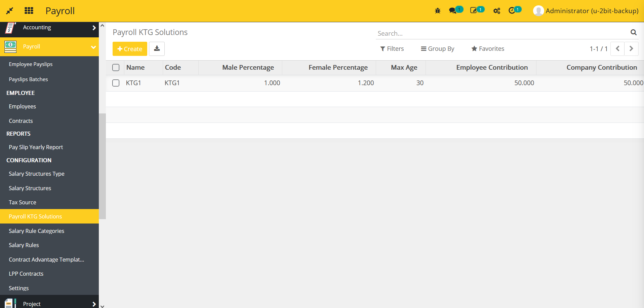Toggle the select-all header checkbox
The image size is (644, 308).
tap(116, 68)
